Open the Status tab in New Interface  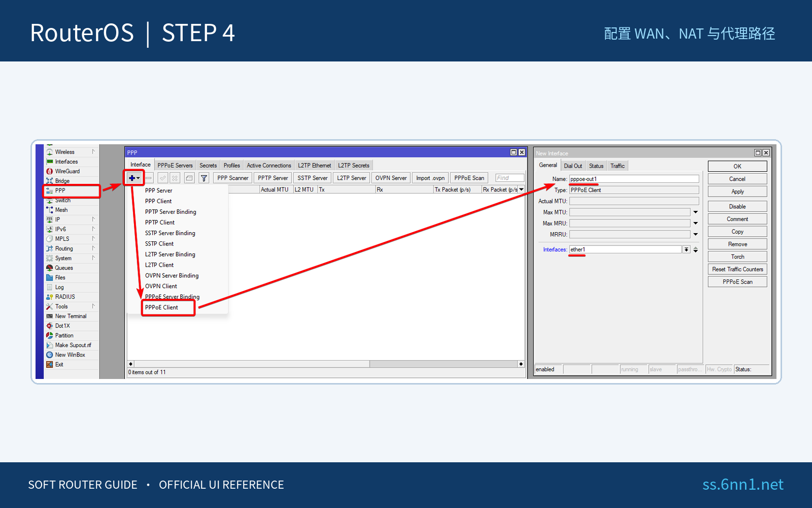(596, 166)
